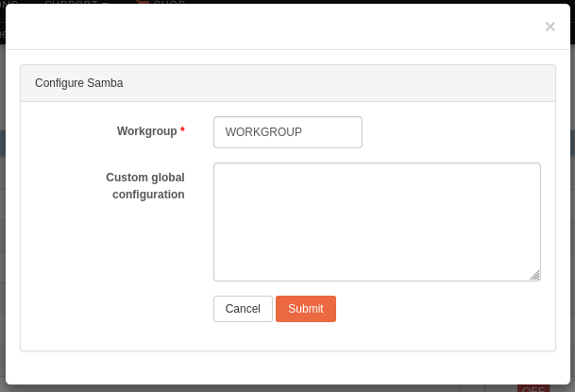
Task: Click the Custom global configuration label
Action: pos(145,186)
